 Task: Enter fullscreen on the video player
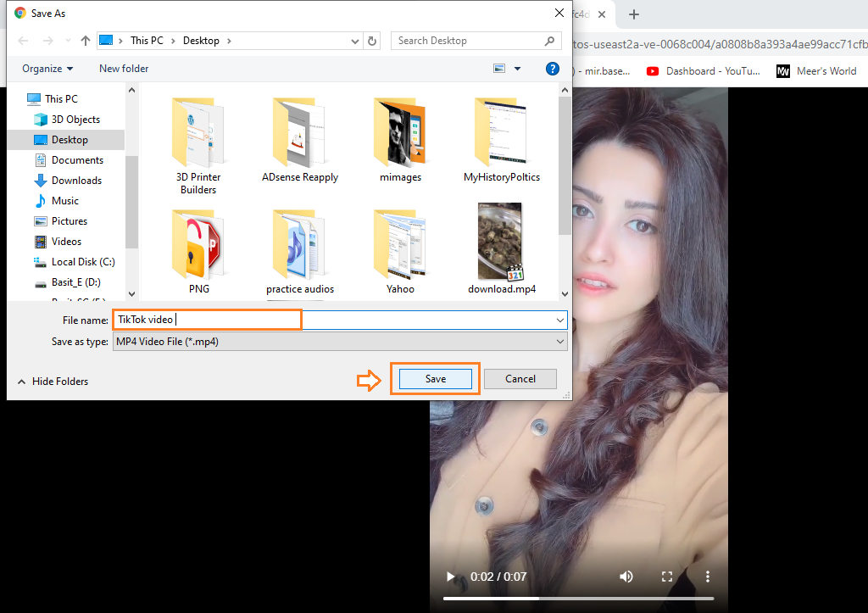tap(667, 577)
